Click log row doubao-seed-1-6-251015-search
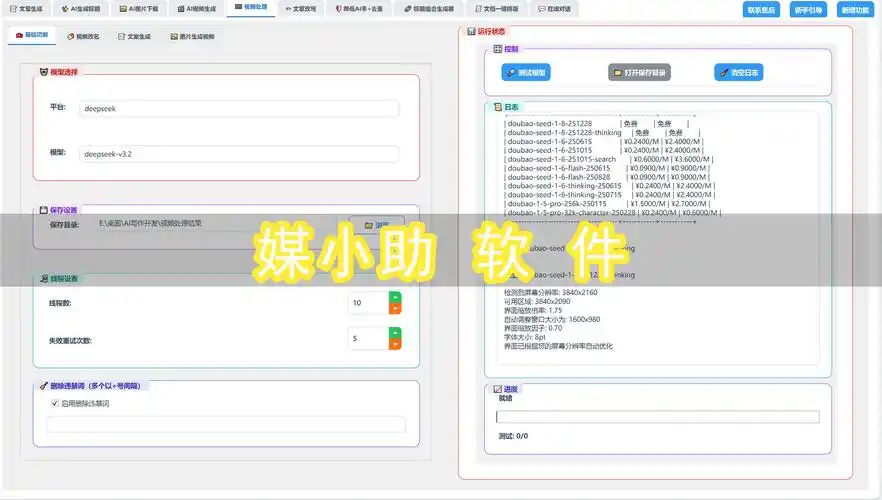Viewport: 882px width, 500px height. 609,159
